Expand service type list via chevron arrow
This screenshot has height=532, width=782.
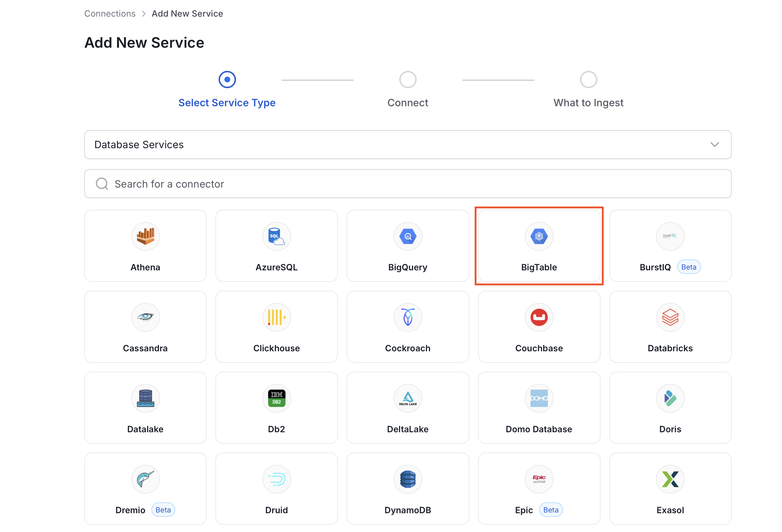(x=714, y=145)
